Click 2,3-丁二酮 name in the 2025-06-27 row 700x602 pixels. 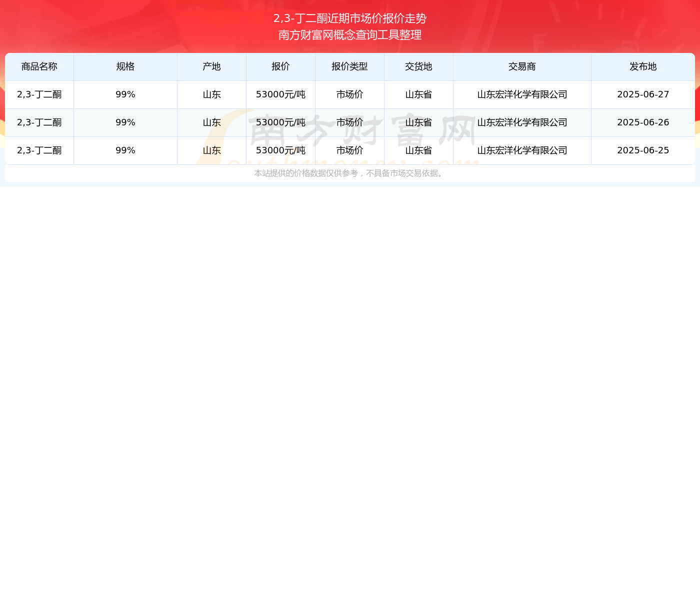pos(39,94)
